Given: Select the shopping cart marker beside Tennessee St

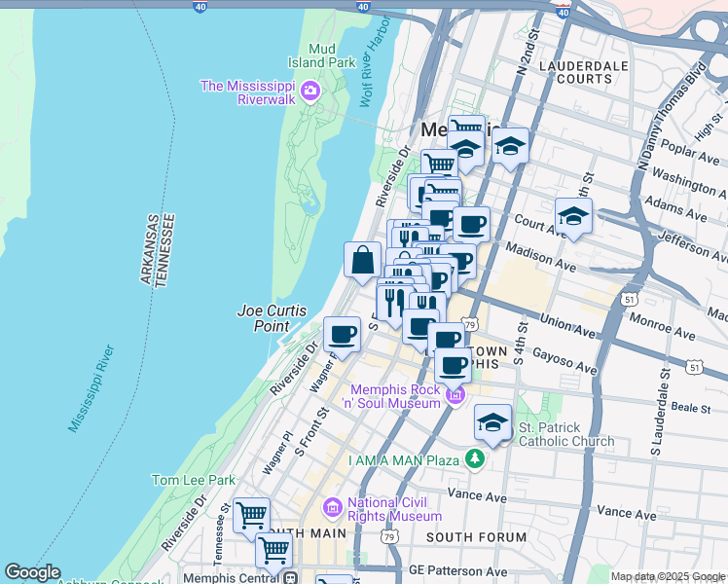Looking at the screenshot, I should [251, 517].
